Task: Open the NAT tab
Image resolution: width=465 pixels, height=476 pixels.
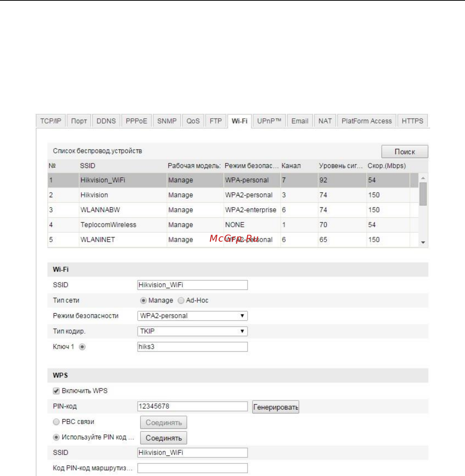Action: (x=325, y=121)
